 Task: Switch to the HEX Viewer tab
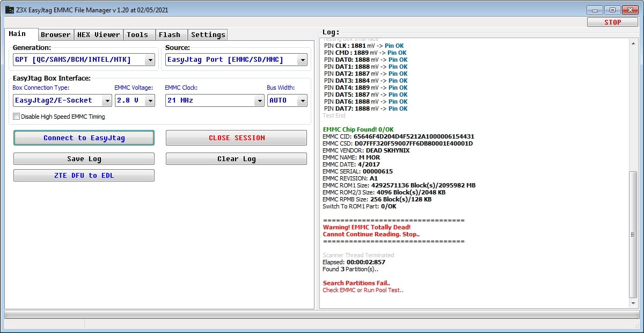tap(99, 35)
